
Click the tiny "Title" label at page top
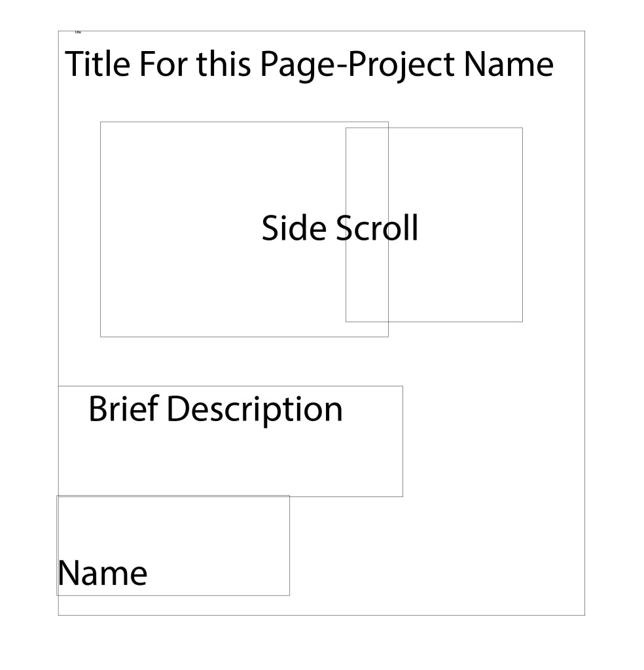click(78, 32)
